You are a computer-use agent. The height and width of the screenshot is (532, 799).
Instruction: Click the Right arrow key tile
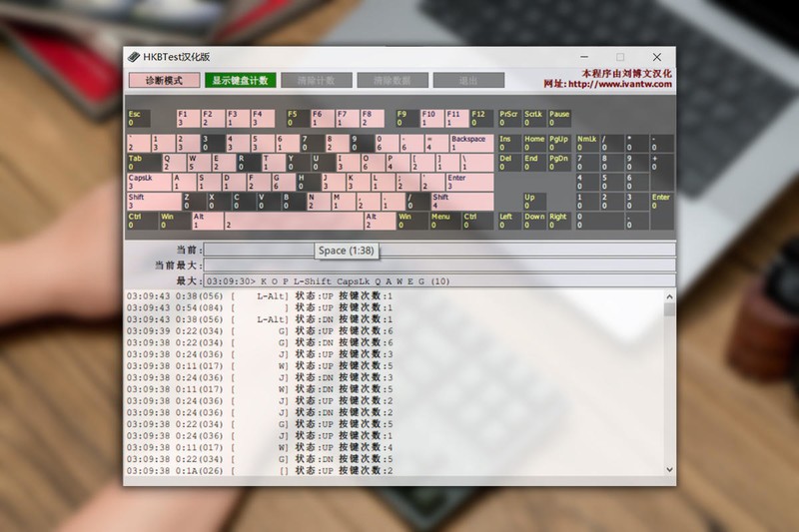[559, 221]
